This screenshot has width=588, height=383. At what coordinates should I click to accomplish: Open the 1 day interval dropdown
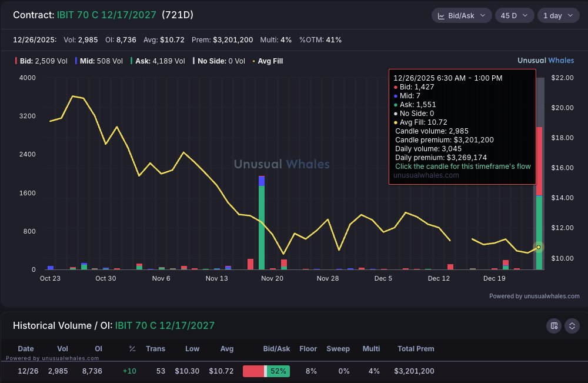tap(558, 16)
